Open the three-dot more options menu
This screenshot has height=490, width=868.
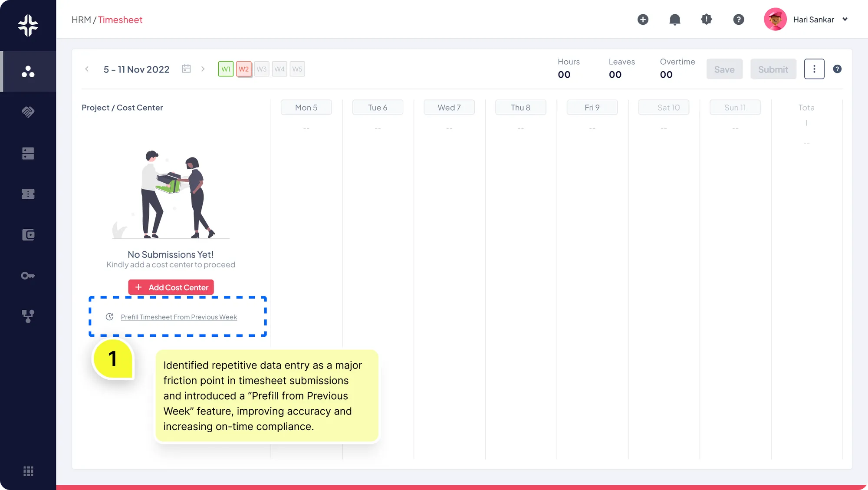pos(814,69)
